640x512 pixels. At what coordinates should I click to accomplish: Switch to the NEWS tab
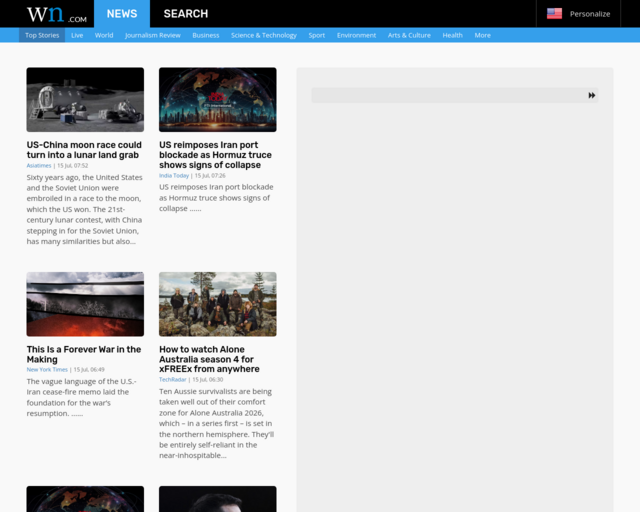click(x=122, y=14)
